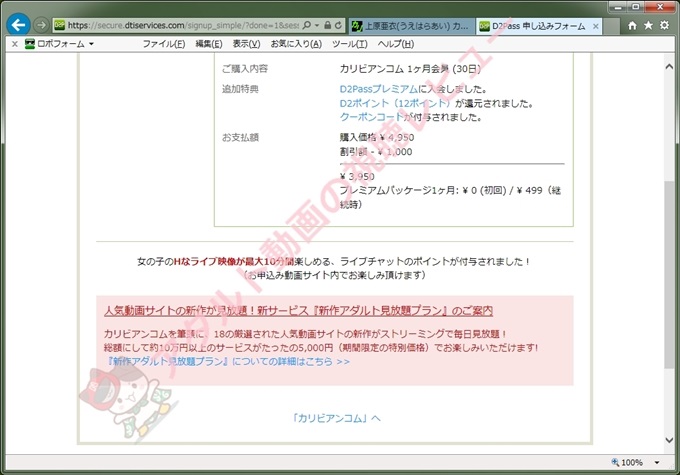Click the site favicon in address bar
Image resolution: width=680 pixels, height=475 pixels.
coord(59,26)
